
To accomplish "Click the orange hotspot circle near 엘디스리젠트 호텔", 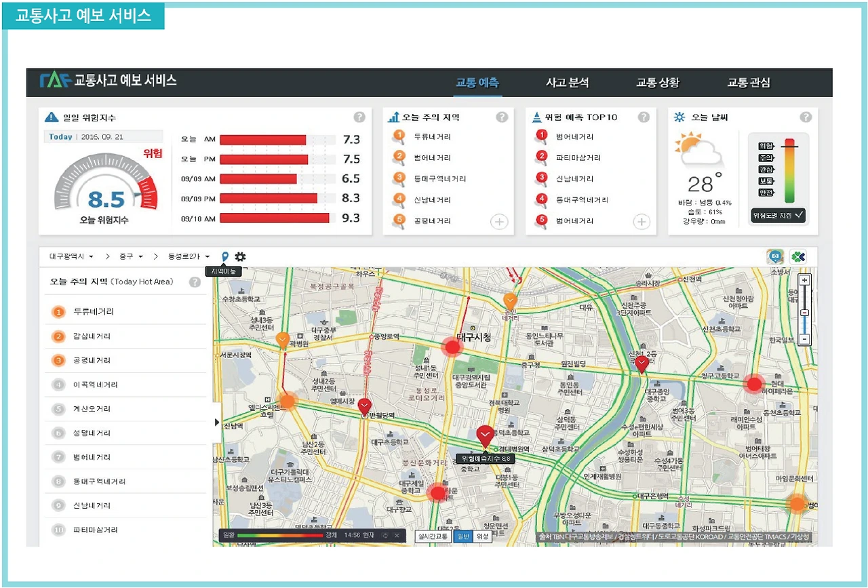I will pos(287,401).
